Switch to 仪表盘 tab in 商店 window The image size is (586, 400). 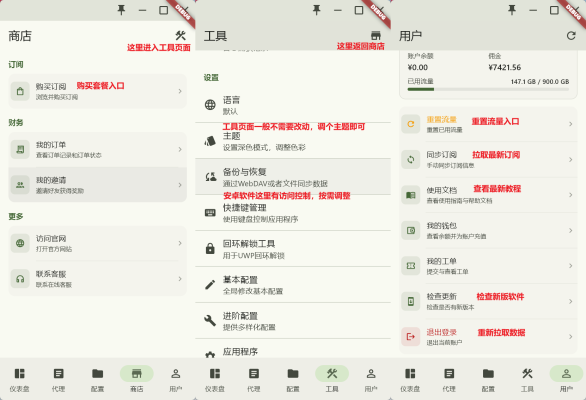pos(19,379)
